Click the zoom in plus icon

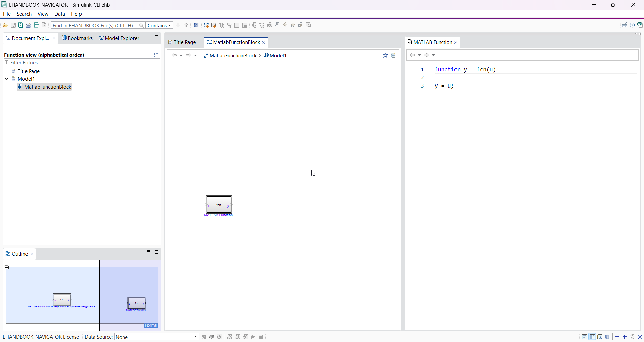(625, 337)
